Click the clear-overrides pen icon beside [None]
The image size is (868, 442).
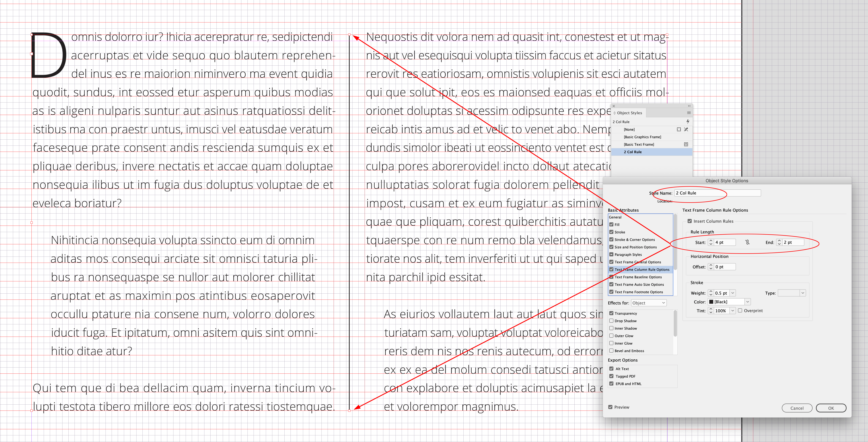point(686,130)
